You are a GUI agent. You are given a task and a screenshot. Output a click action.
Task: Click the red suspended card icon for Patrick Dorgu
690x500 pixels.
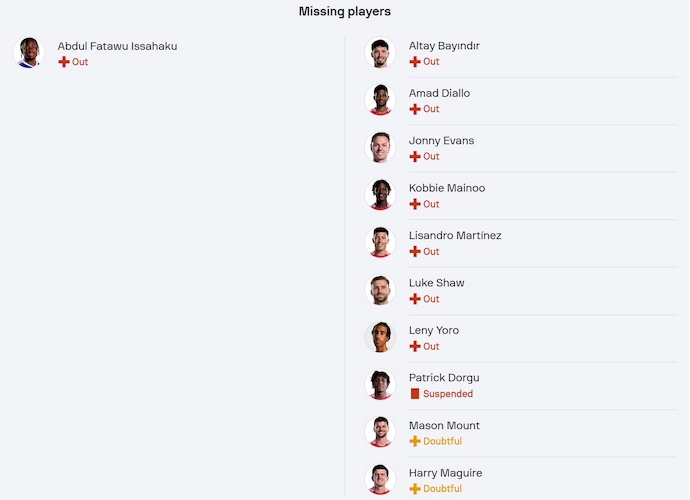pyautogui.click(x=415, y=394)
